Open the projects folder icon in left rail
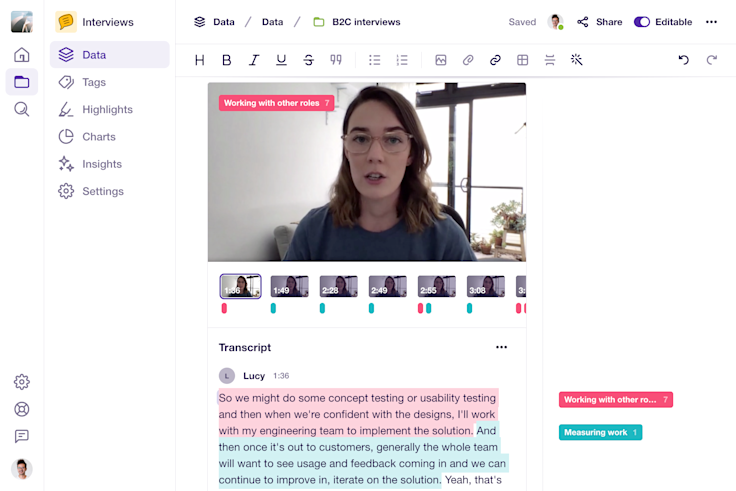Image resolution: width=736 pixels, height=491 pixels. point(22,82)
